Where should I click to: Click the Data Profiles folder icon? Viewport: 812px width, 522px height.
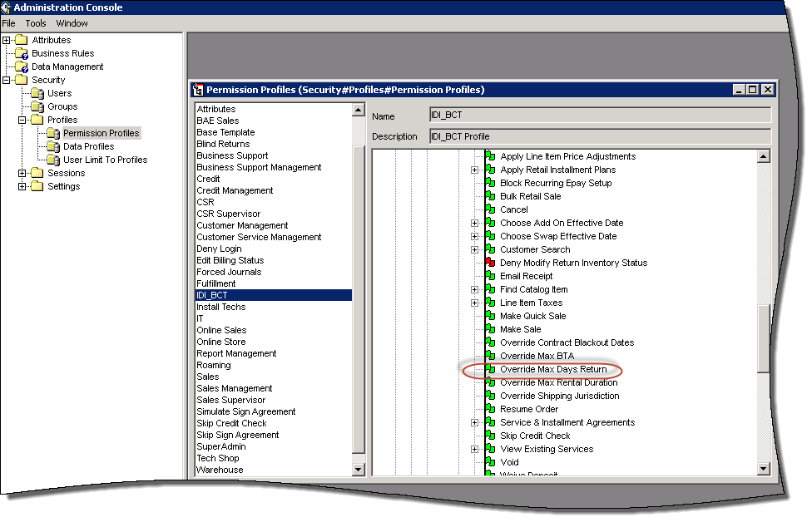(53, 146)
